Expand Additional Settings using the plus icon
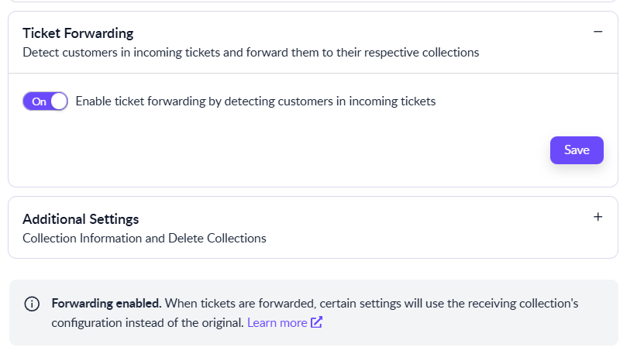 pyautogui.click(x=598, y=218)
